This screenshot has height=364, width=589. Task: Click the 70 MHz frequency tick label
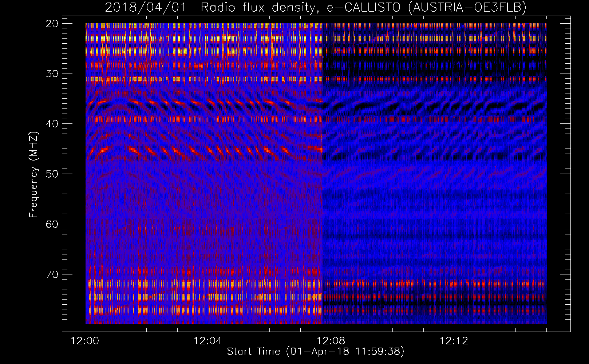[52, 274]
